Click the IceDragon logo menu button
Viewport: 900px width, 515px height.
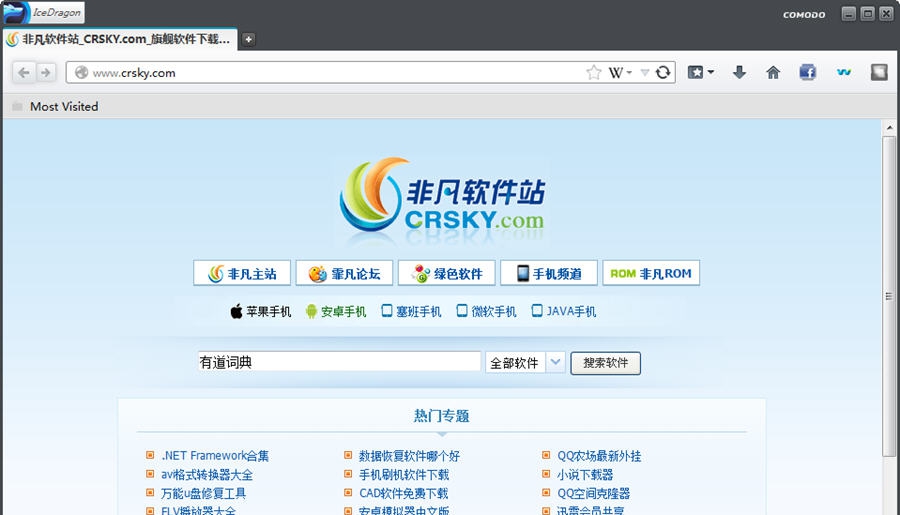point(43,12)
